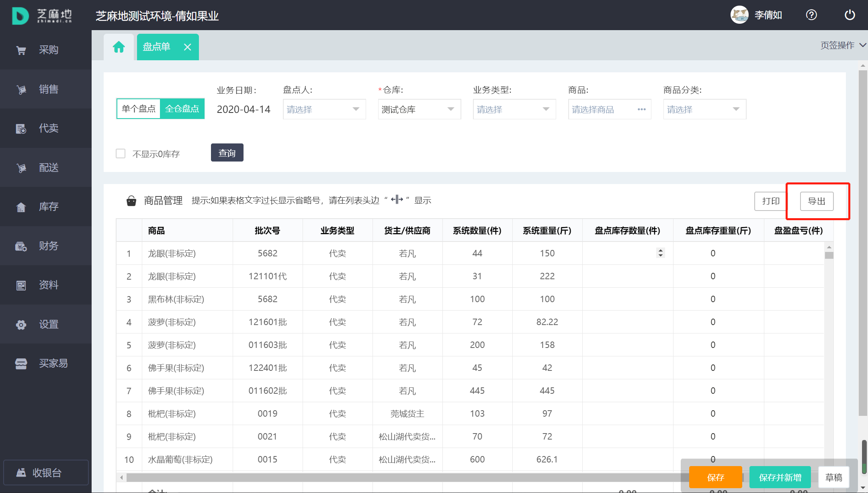Open the 商品分类 dropdown
This screenshot has width=868, height=493.
pyautogui.click(x=705, y=109)
